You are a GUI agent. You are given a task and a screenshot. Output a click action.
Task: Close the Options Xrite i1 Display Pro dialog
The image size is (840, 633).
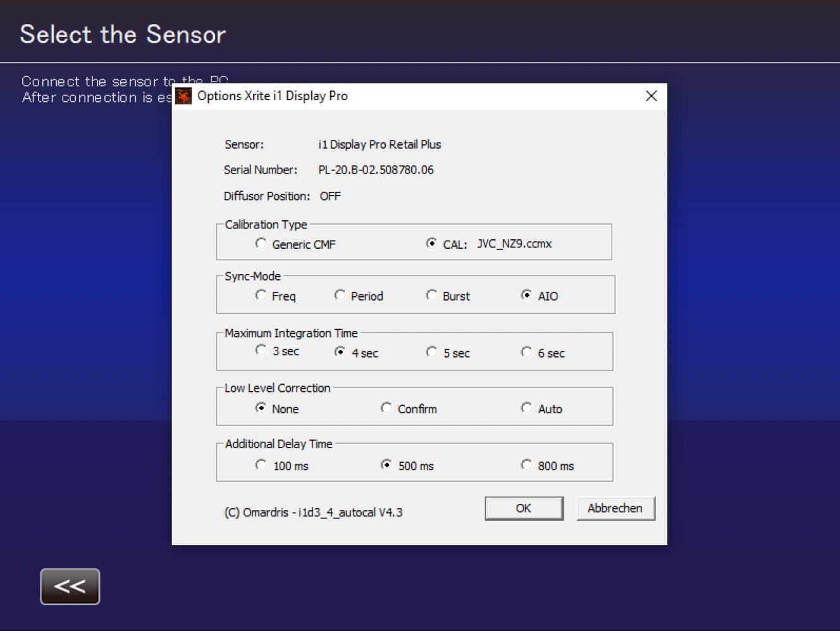(x=652, y=96)
